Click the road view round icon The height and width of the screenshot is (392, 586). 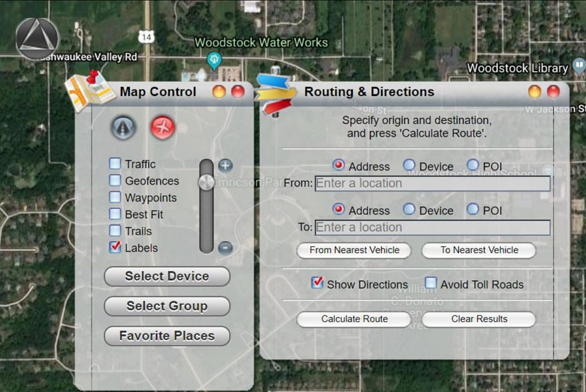pyautogui.click(x=124, y=128)
